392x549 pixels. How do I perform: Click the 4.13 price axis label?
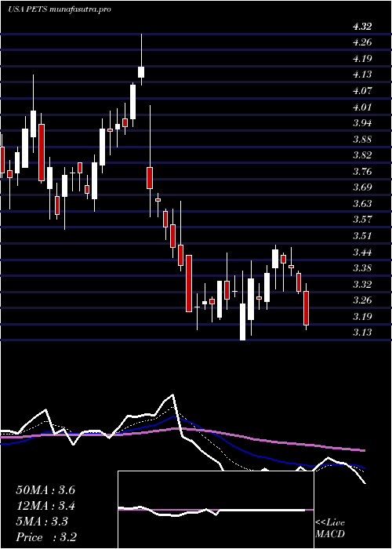pos(362,75)
